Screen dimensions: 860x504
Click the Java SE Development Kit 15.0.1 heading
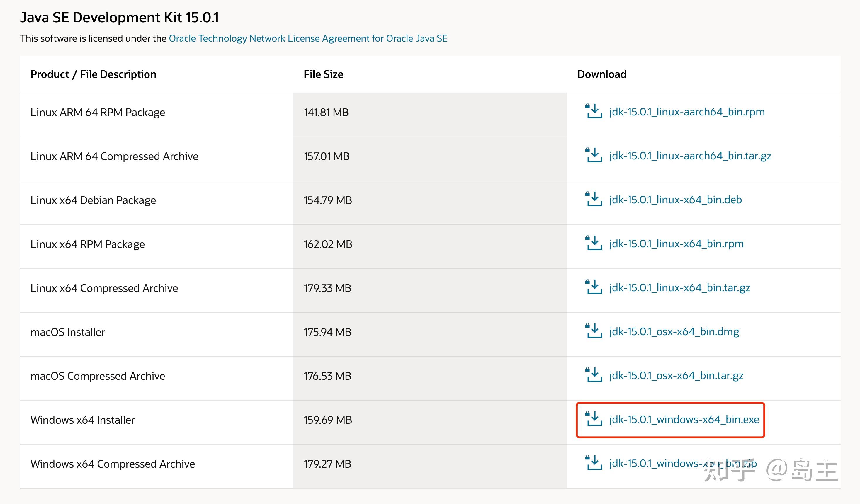pos(120,17)
